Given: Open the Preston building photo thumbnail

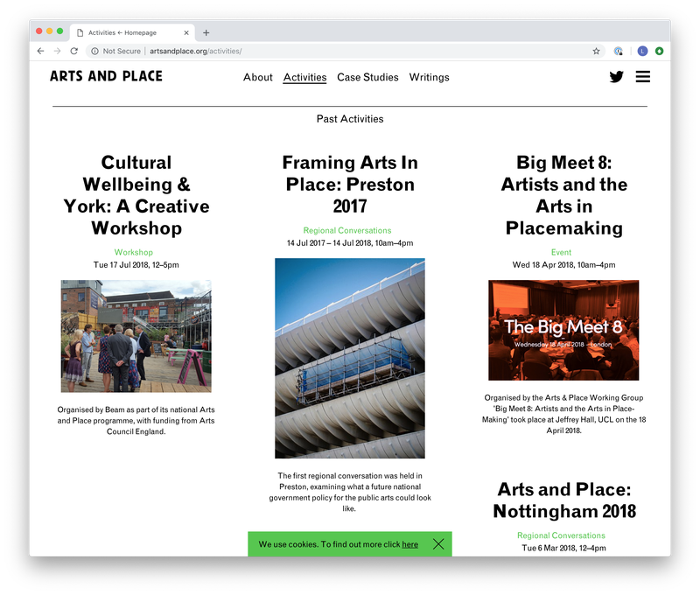Looking at the screenshot, I should 350,358.
